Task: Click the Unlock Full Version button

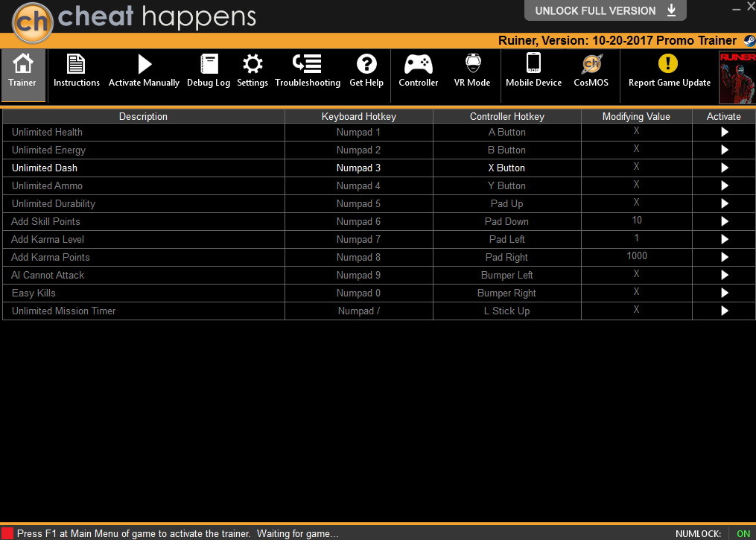Action: pyautogui.click(x=605, y=10)
